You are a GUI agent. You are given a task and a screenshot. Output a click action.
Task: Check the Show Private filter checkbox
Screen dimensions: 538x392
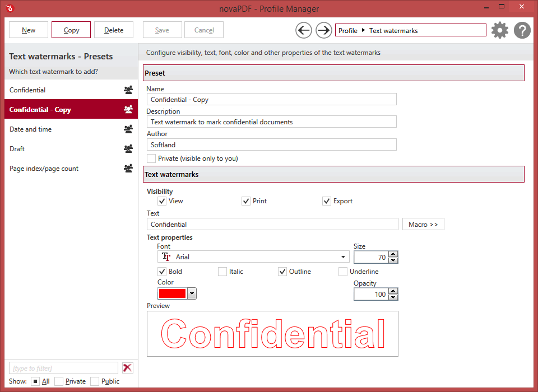click(59, 381)
